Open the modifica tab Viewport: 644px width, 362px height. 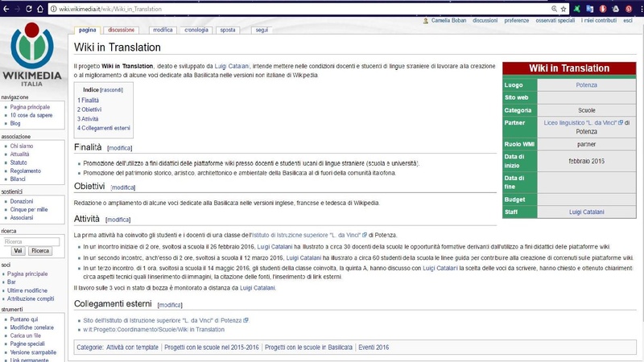point(163,30)
